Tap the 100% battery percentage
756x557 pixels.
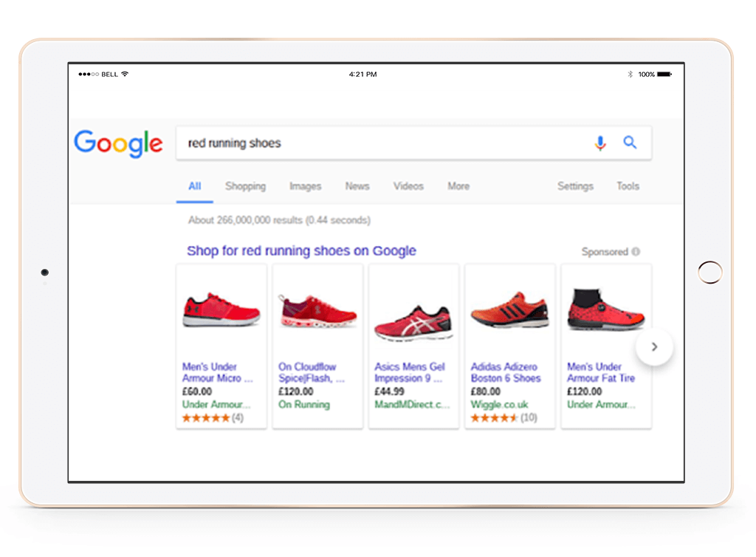[647, 75]
